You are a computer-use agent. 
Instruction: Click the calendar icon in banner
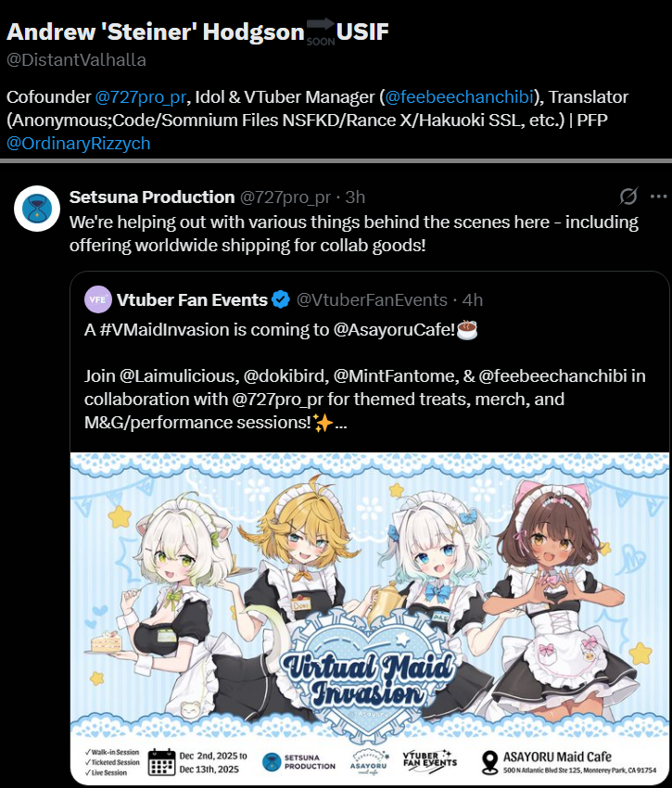[161, 762]
